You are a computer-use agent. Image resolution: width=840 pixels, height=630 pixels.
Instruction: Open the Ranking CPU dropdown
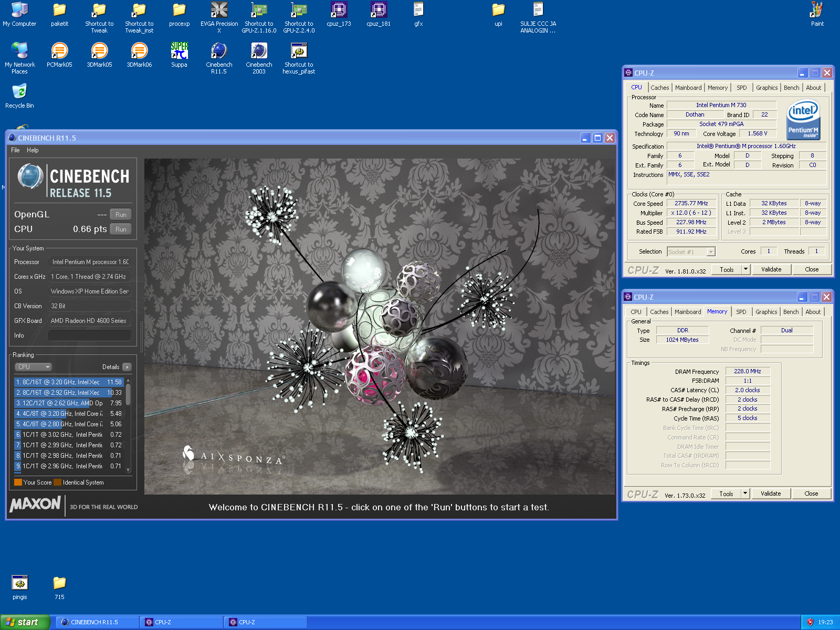[33, 367]
